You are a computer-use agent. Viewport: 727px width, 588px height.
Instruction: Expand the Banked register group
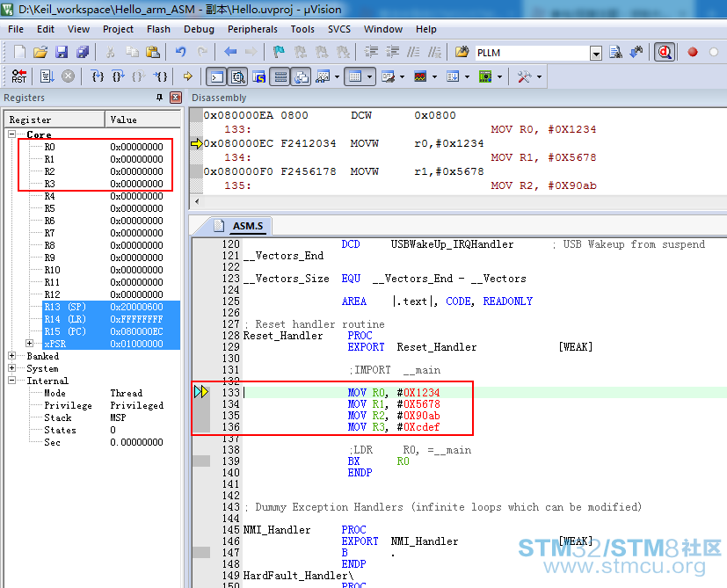[x=12, y=356]
